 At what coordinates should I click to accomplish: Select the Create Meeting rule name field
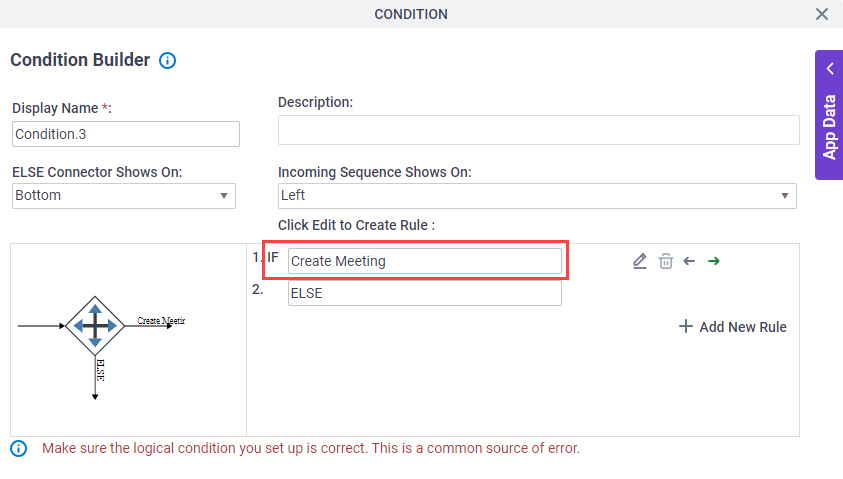point(425,261)
